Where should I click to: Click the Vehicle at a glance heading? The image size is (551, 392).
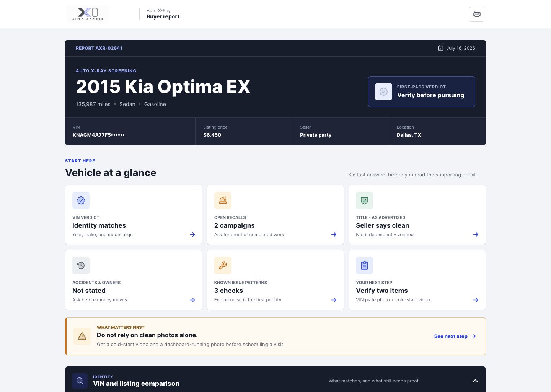coord(111,173)
